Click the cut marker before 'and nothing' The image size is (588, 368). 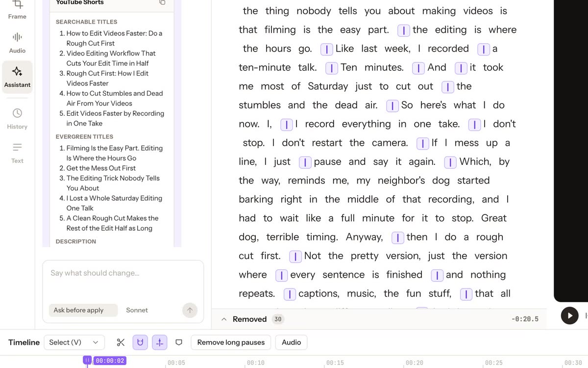[x=438, y=275]
